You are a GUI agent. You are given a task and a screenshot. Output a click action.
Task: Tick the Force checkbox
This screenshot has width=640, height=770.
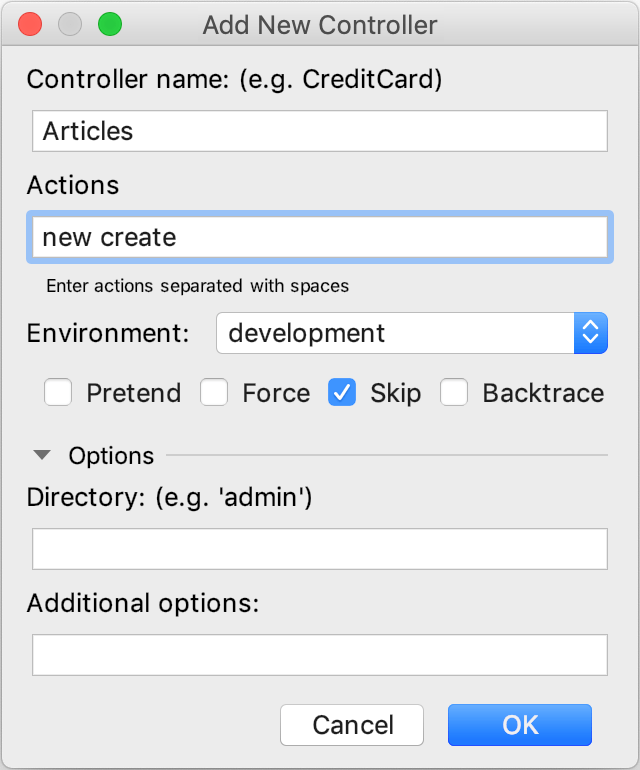pyautogui.click(x=214, y=393)
